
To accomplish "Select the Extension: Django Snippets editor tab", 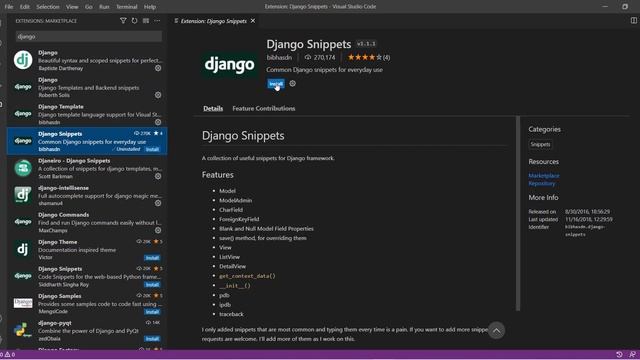I will pyautogui.click(x=213, y=21).
